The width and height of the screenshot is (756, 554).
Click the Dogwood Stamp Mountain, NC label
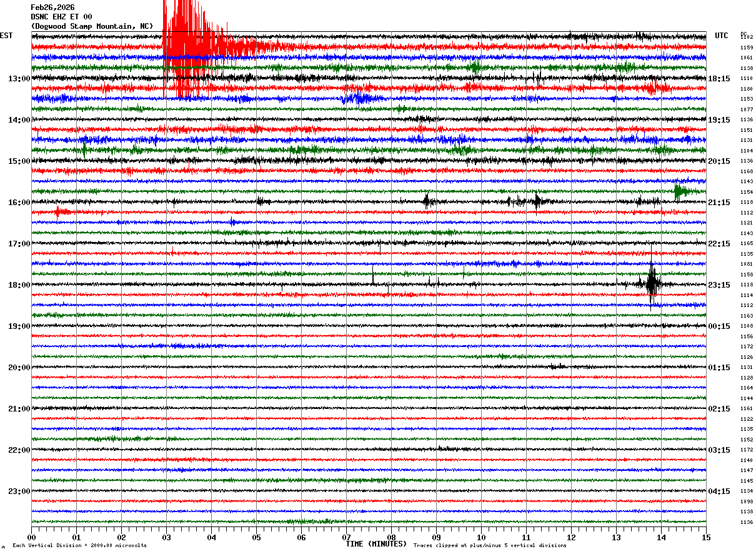point(92,26)
